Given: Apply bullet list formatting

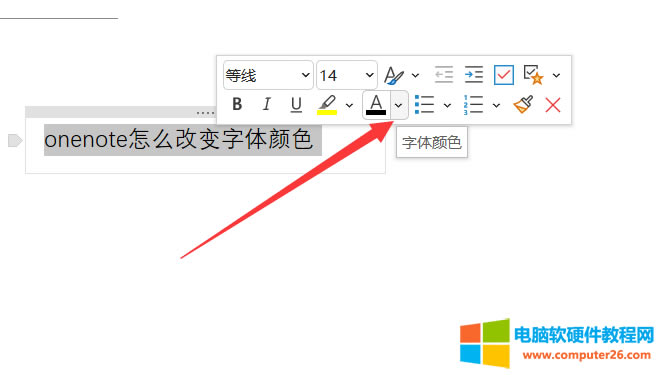Looking at the screenshot, I should pyautogui.click(x=424, y=105).
